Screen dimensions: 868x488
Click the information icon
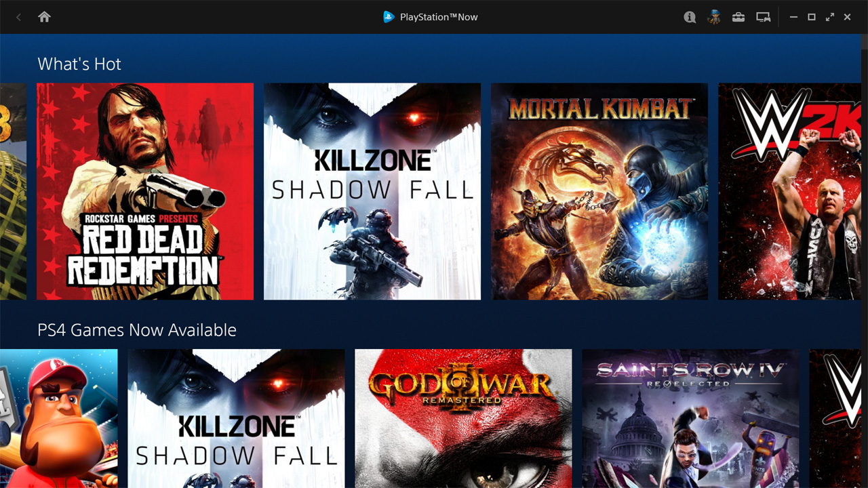tap(690, 17)
